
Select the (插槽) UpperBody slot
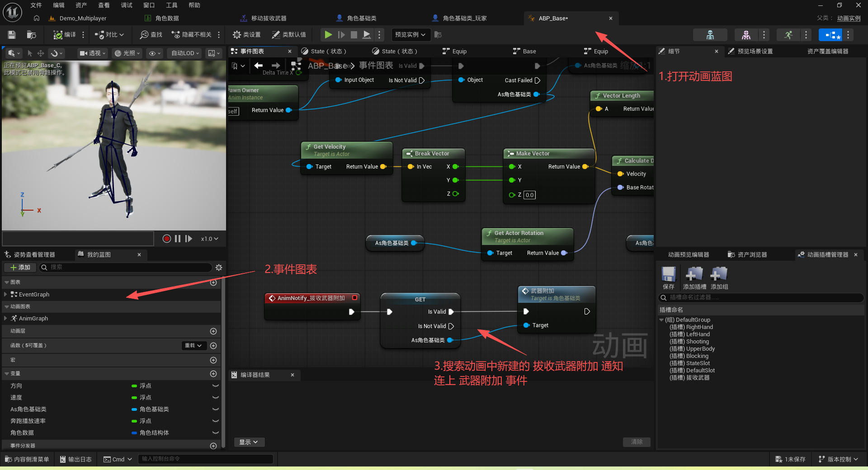click(692, 349)
